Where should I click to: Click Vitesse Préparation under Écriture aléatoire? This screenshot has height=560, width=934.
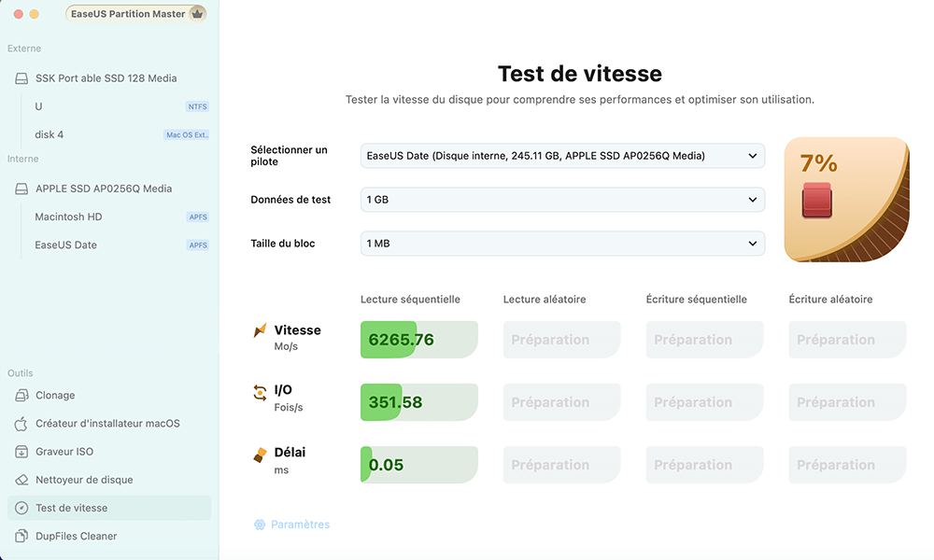tap(848, 340)
